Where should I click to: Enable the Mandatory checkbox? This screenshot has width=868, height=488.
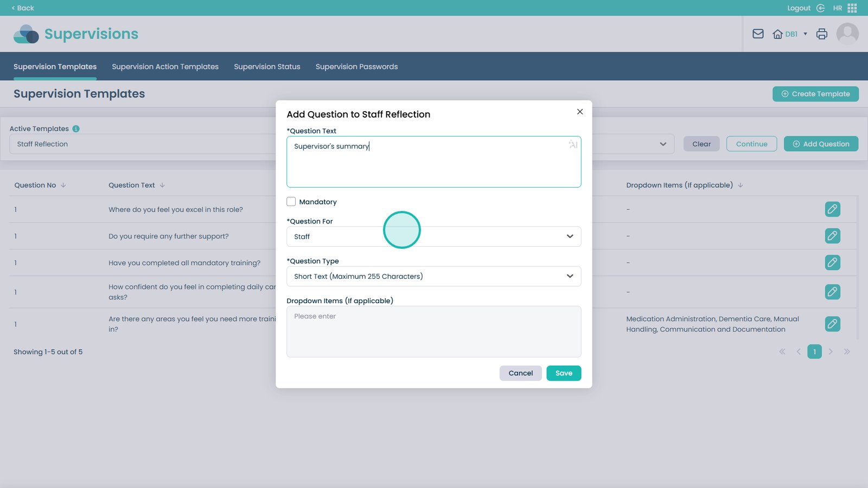point(291,202)
